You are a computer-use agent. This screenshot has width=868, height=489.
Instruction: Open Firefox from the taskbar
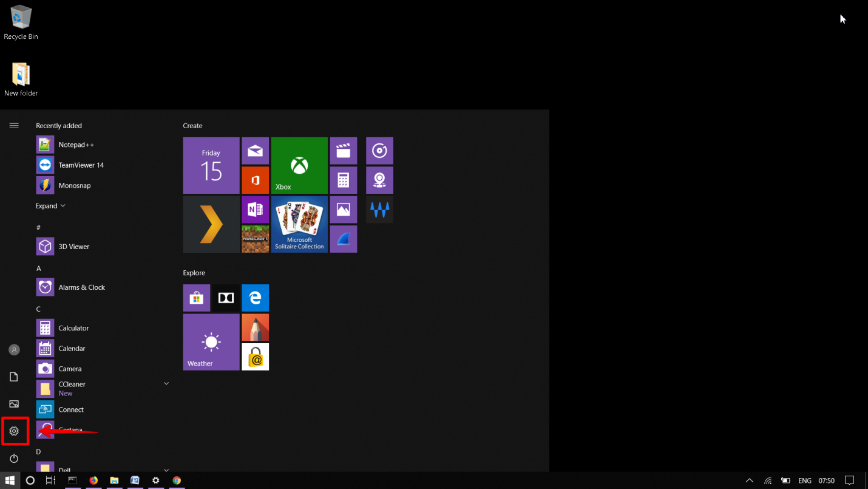pos(93,480)
